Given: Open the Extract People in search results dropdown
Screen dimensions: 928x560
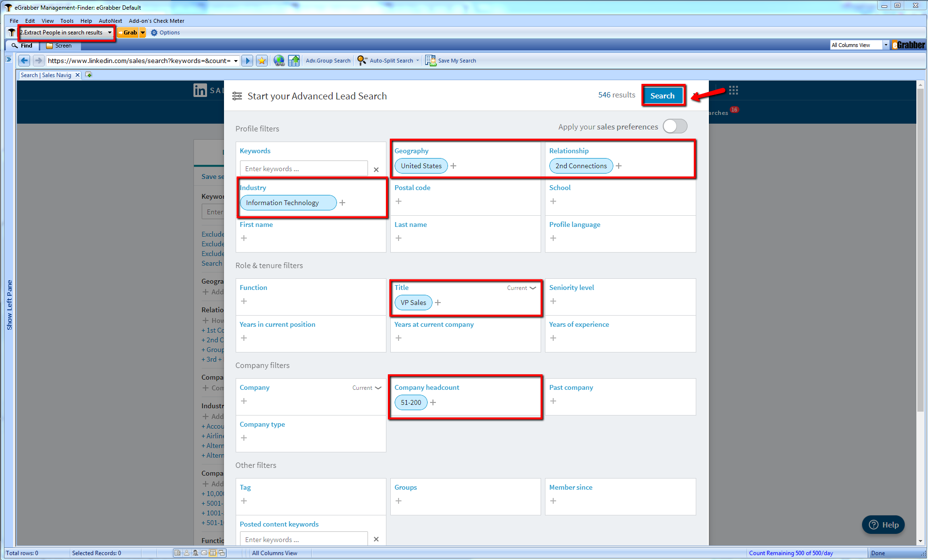Looking at the screenshot, I should click(110, 32).
